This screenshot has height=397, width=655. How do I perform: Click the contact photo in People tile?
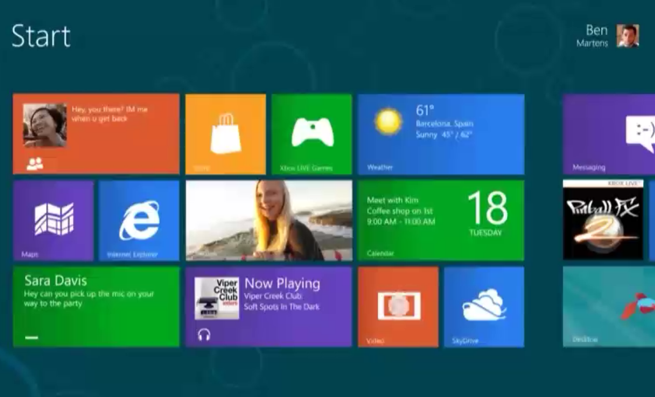click(x=45, y=125)
